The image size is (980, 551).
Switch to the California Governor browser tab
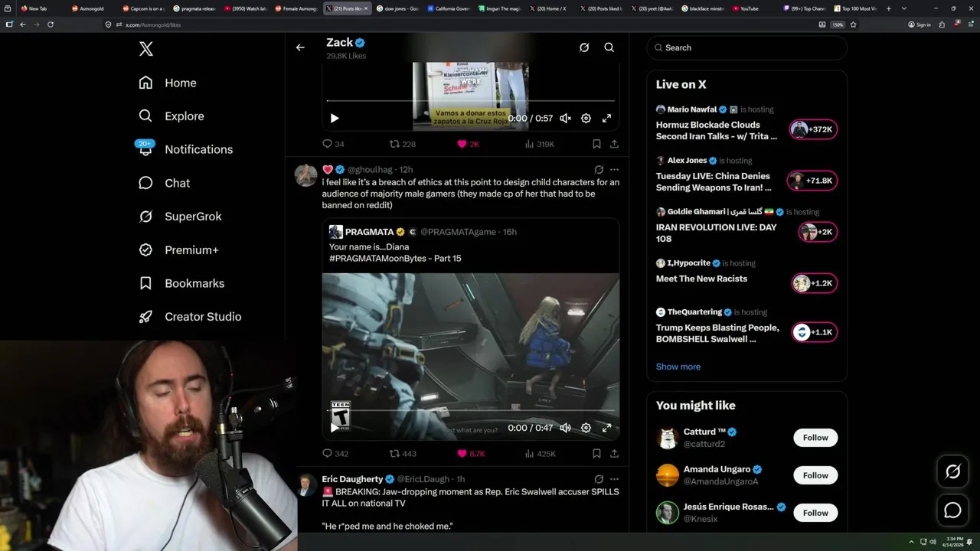pos(449,8)
